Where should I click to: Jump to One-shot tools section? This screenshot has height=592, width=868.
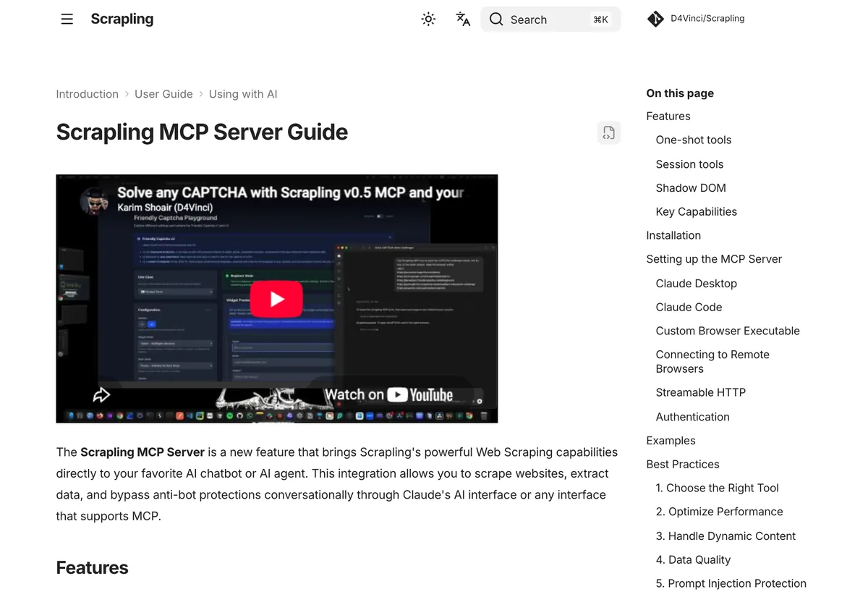click(x=694, y=140)
